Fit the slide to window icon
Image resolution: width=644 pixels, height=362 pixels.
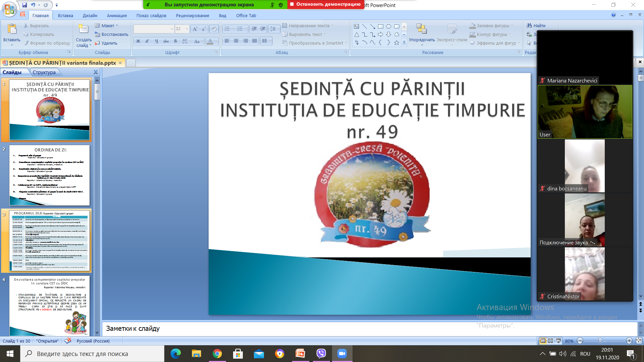pos(639,341)
